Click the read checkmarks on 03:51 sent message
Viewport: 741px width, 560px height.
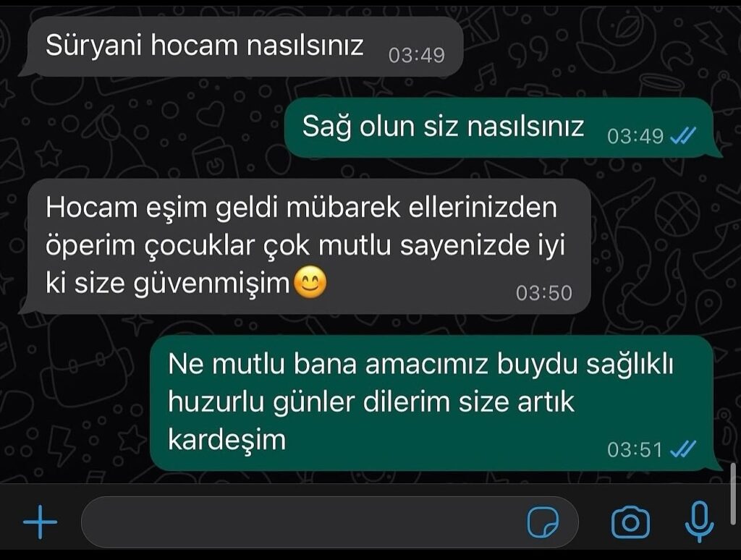pyautogui.click(x=683, y=449)
